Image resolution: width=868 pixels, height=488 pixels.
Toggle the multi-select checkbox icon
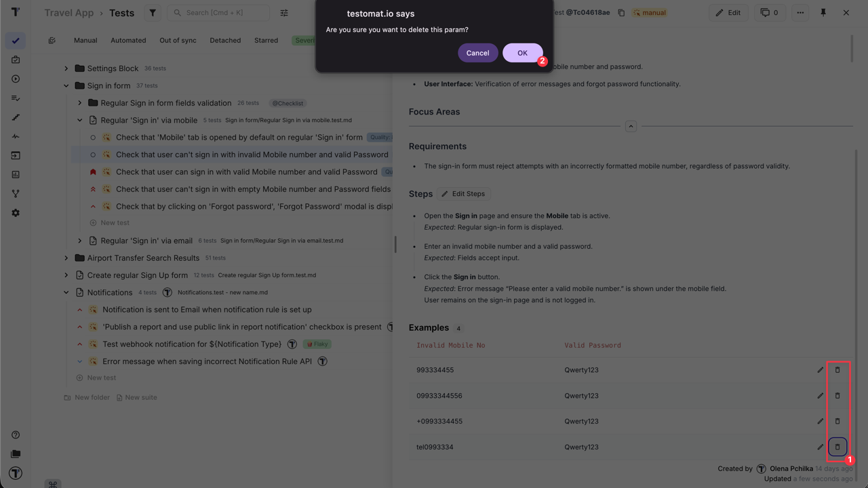52,41
